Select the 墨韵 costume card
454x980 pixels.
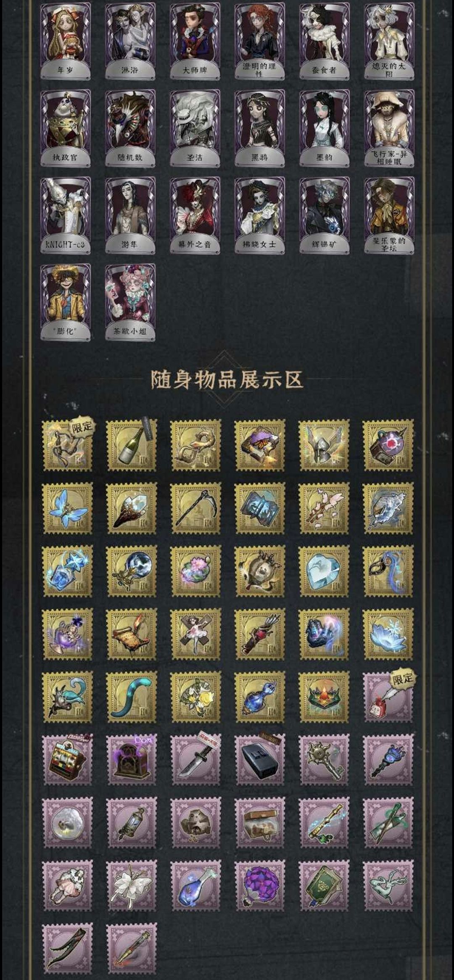(x=324, y=128)
